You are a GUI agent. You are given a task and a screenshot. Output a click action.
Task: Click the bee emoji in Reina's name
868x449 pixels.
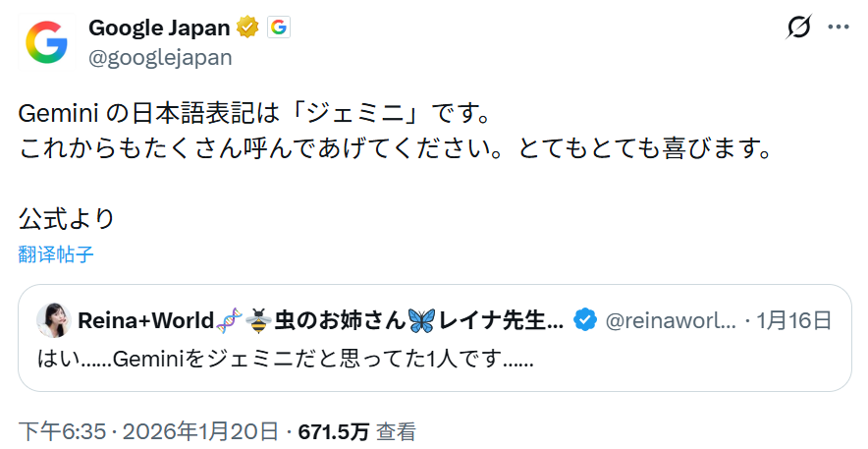[x=258, y=320]
